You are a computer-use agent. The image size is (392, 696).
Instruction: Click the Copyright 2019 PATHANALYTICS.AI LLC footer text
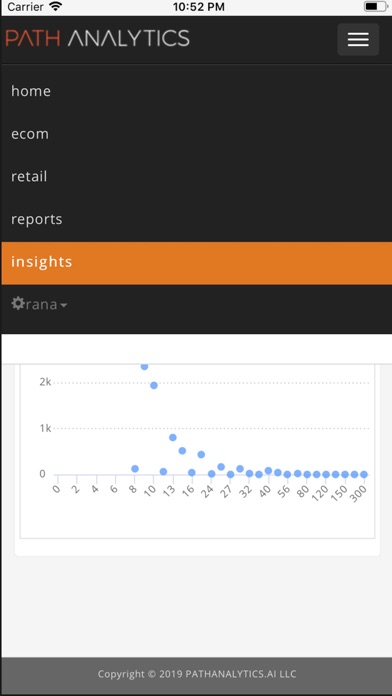[x=197, y=674]
